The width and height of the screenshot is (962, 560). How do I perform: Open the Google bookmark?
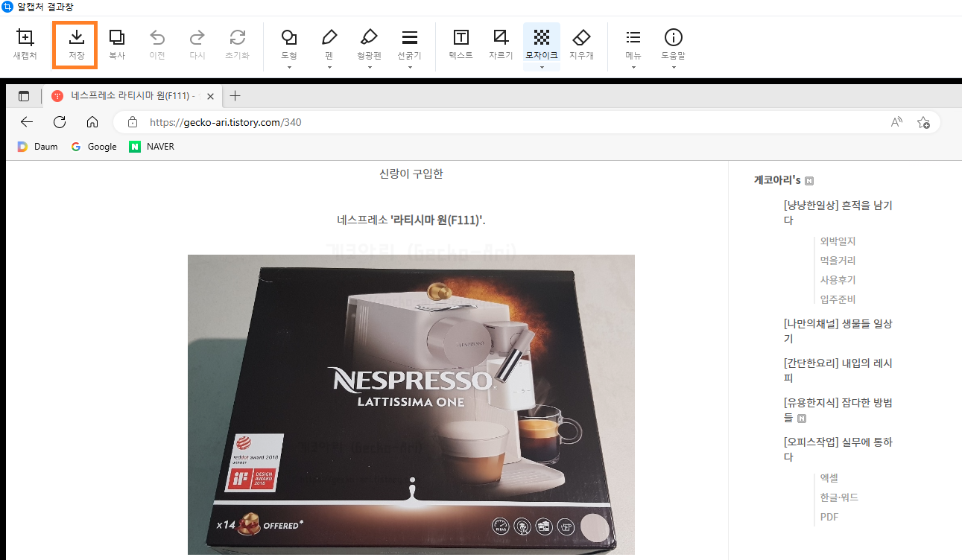pos(94,147)
